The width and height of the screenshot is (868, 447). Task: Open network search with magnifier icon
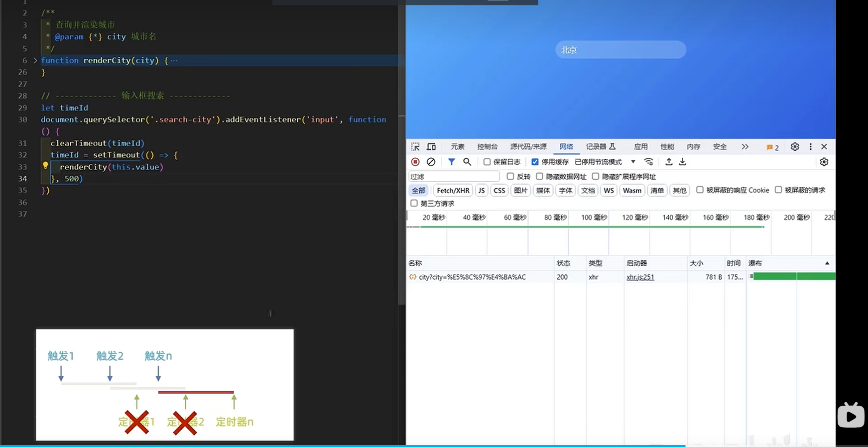tap(467, 162)
